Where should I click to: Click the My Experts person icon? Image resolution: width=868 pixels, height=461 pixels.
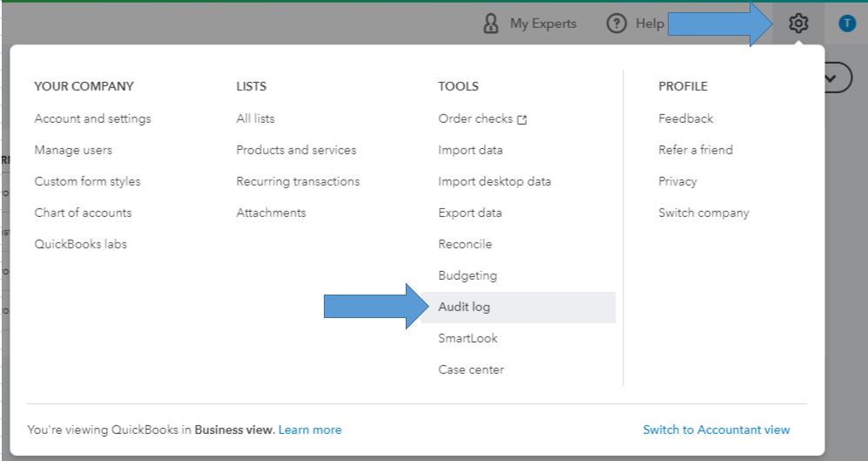tap(491, 24)
